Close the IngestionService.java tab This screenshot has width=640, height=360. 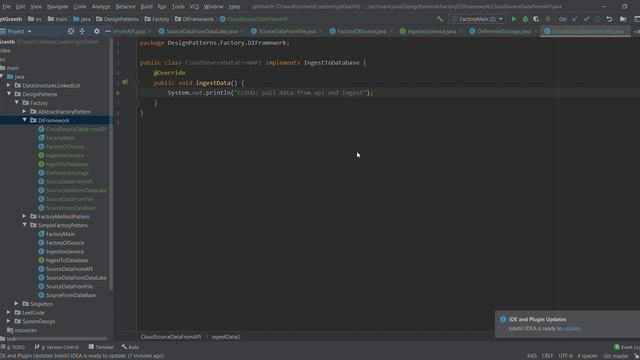461,31
